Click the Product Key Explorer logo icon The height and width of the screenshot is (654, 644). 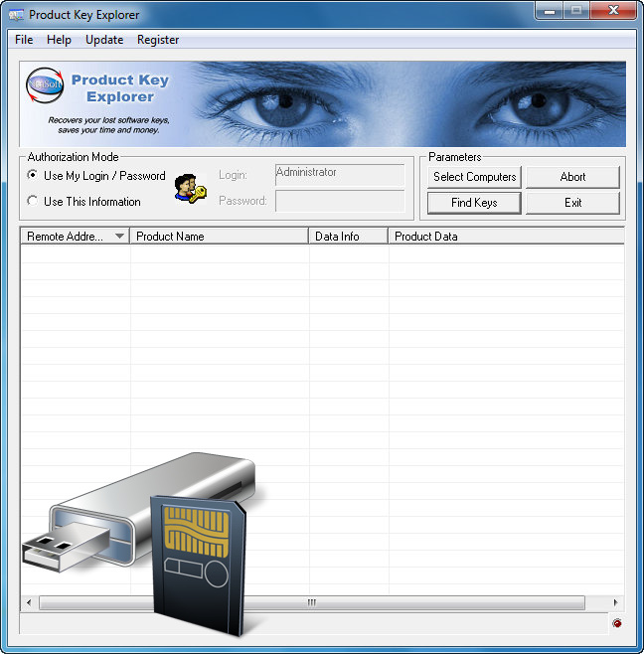[x=44, y=87]
